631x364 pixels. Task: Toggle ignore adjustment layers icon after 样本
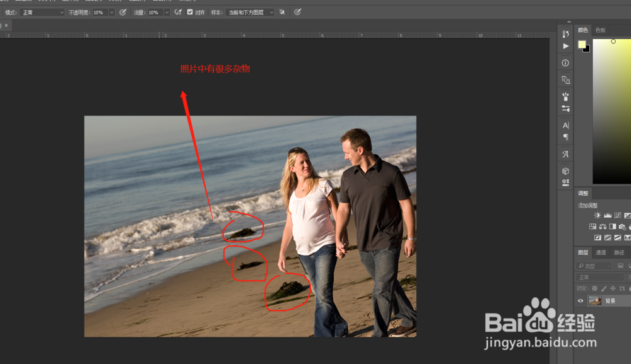(282, 13)
